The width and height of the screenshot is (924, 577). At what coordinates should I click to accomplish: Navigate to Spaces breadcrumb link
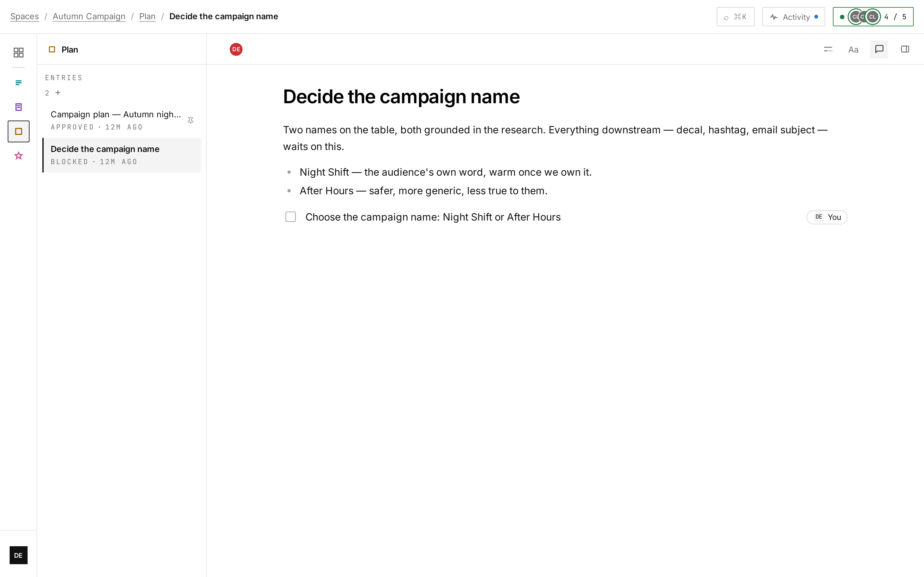[24, 16]
